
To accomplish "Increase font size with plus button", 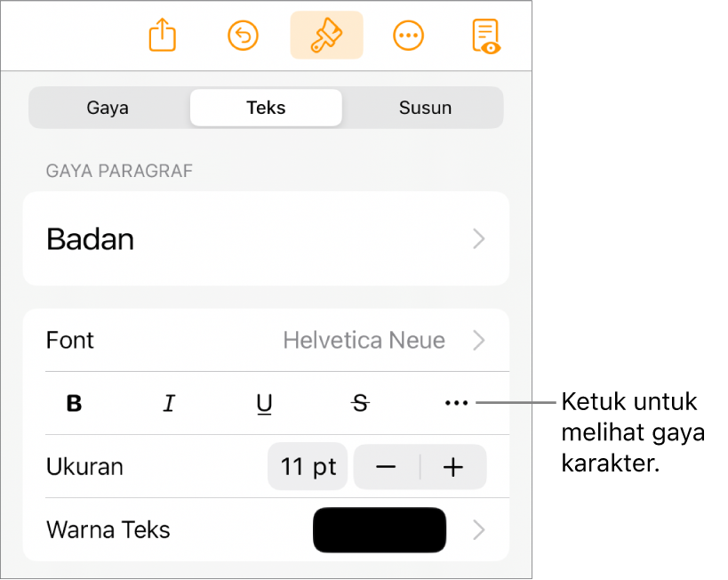I will point(453,467).
